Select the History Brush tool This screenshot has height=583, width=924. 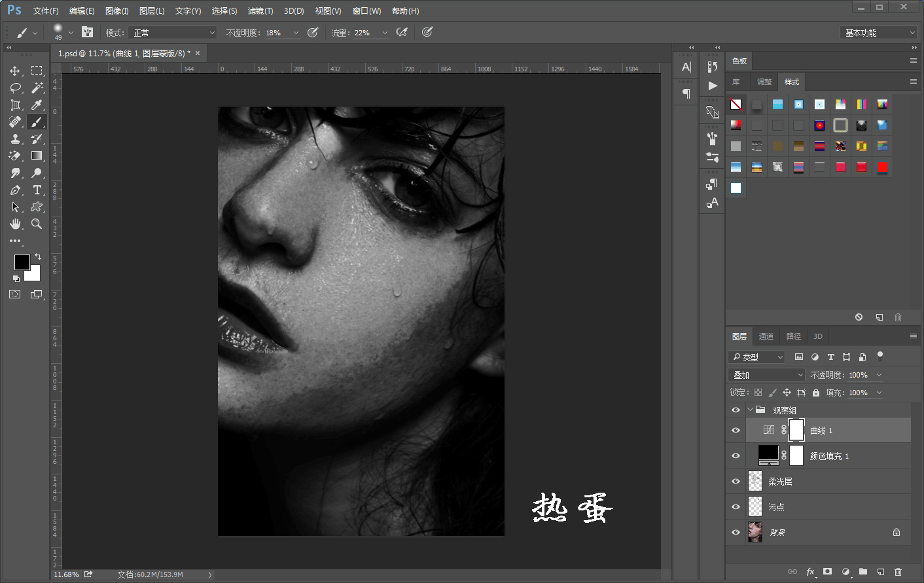pos(37,139)
